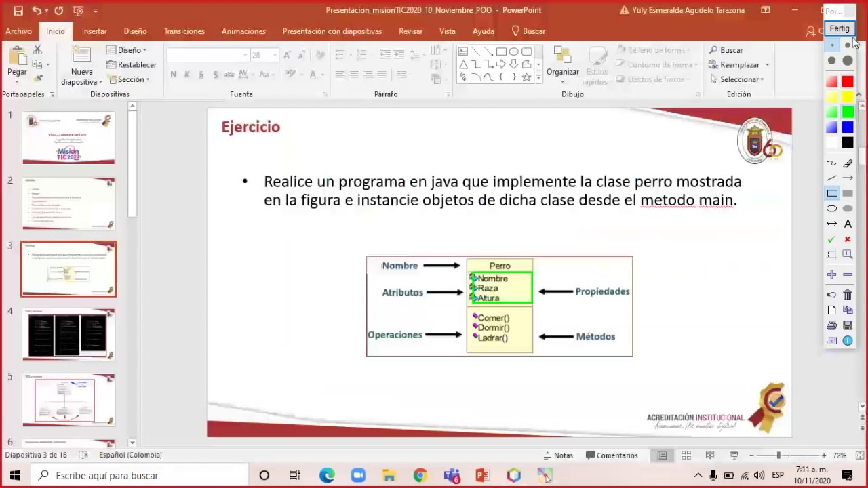
Task: Select the outlined ellipse annotation tool
Action: (x=832, y=209)
